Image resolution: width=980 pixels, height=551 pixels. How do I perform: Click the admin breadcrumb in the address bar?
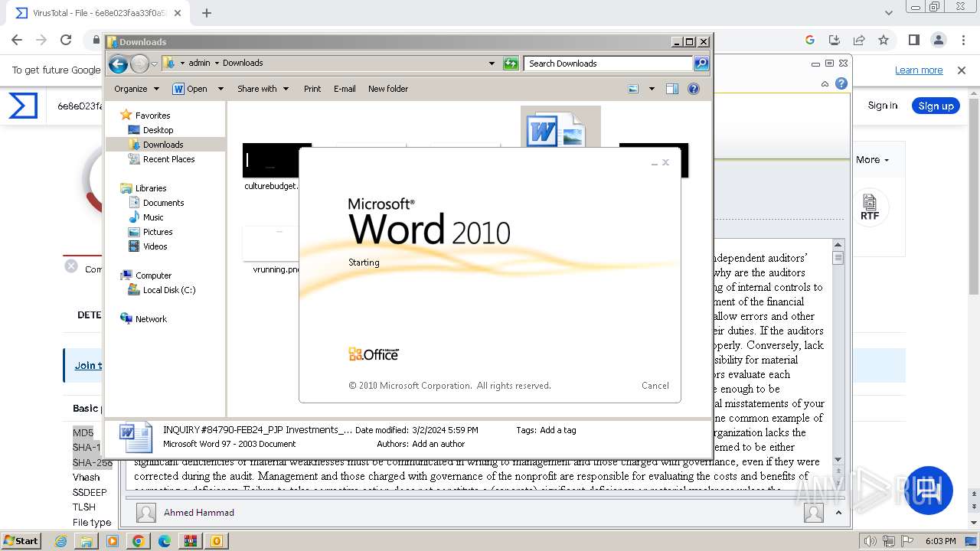coord(199,64)
